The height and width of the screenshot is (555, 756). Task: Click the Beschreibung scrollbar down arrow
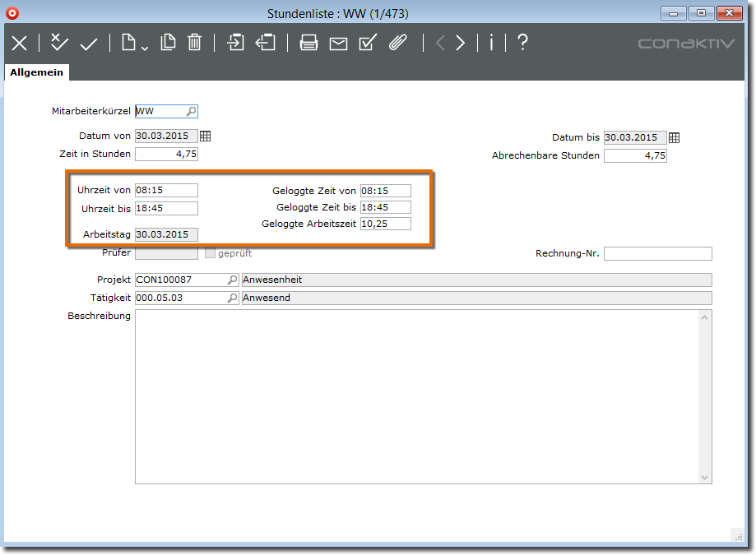(x=705, y=477)
